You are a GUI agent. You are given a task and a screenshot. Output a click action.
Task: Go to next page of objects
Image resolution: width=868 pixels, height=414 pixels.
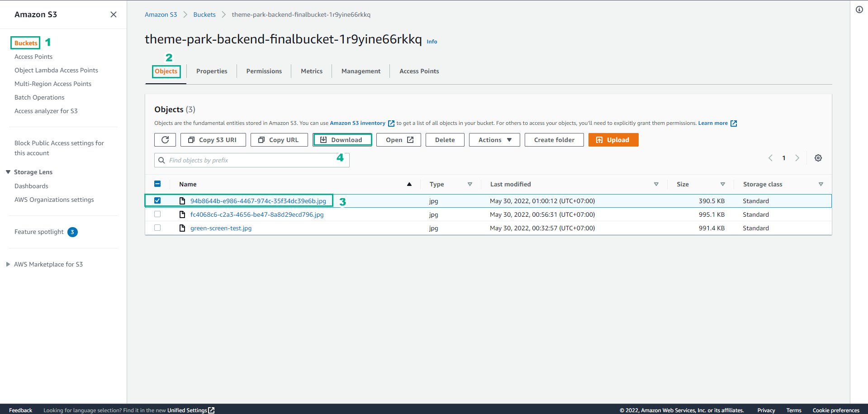pos(797,158)
